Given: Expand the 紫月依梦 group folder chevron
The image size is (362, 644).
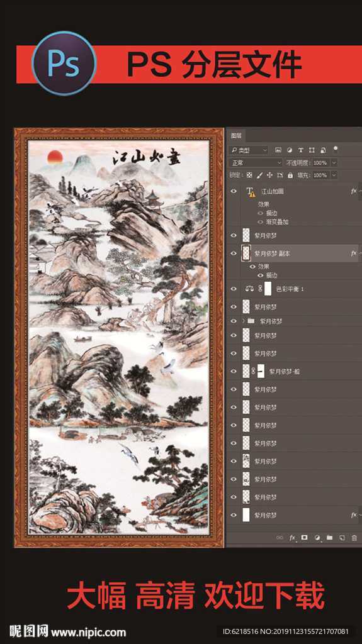Looking at the screenshot, I should tap(243, 321).
